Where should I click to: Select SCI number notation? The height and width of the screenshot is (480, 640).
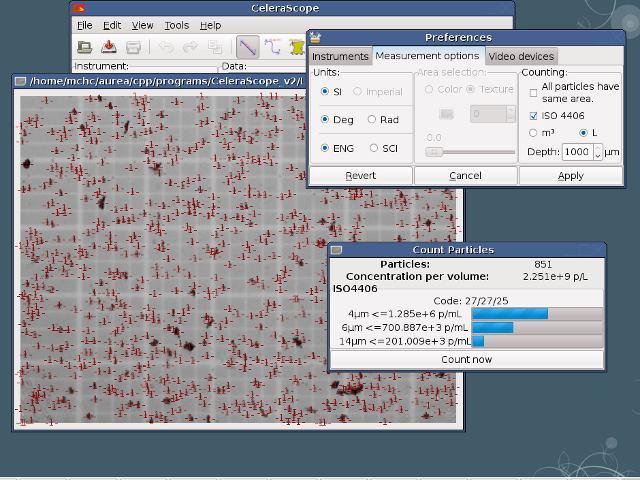pyautogui.click(x=373, y=148)
